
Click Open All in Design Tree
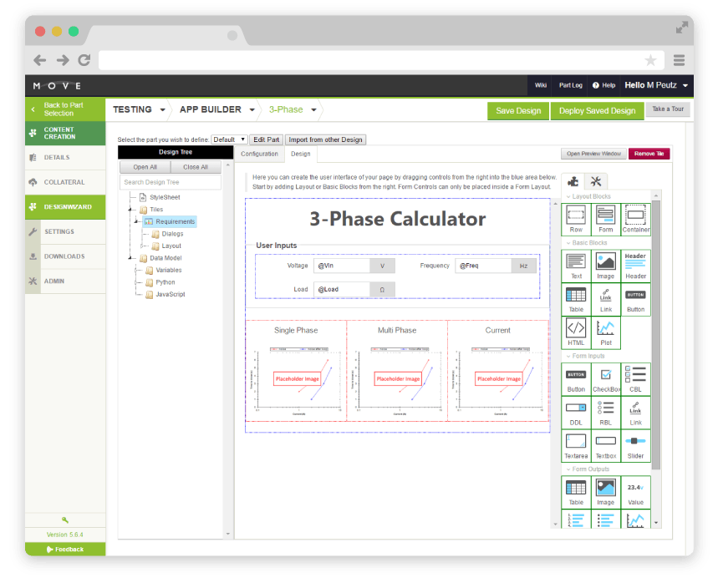coord(145,167)
